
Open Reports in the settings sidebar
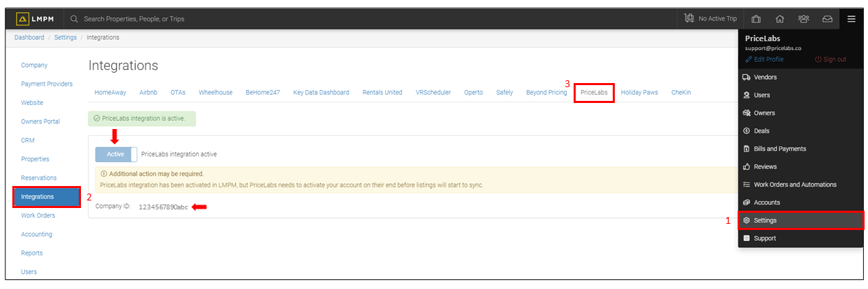click(32, 253)
